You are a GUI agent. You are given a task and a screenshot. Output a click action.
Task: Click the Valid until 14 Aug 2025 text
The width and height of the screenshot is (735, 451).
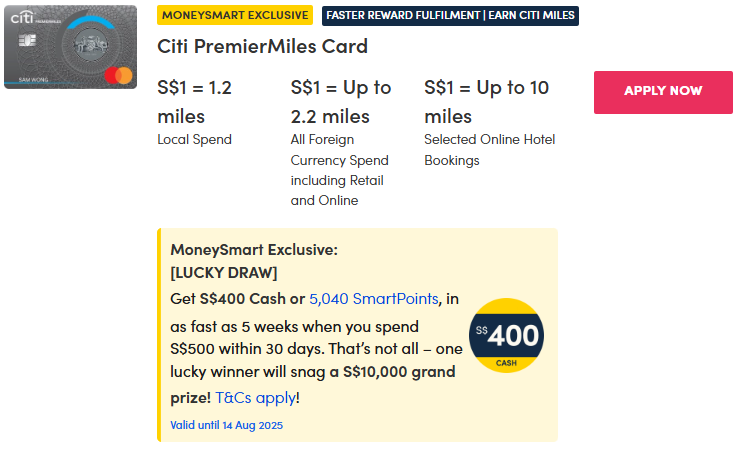226,425
